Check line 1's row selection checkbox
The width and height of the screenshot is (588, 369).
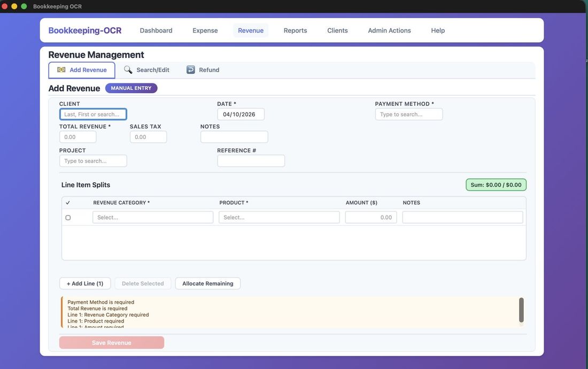tap(67, 217)
